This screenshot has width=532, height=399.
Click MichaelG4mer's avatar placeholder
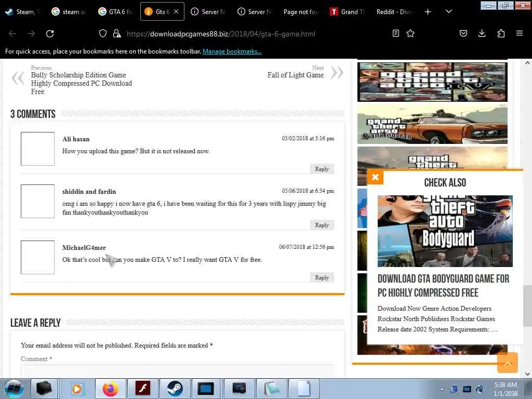coord(37,257)
